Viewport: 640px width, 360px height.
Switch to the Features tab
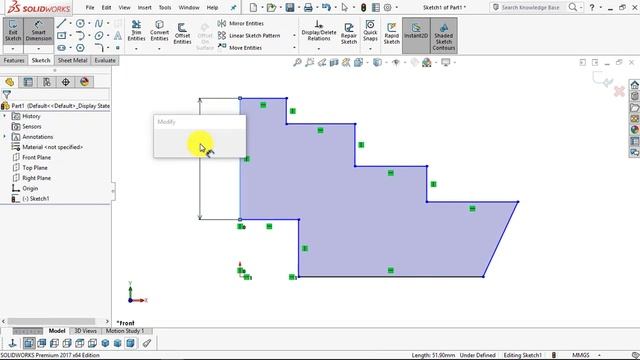[14, 60]
